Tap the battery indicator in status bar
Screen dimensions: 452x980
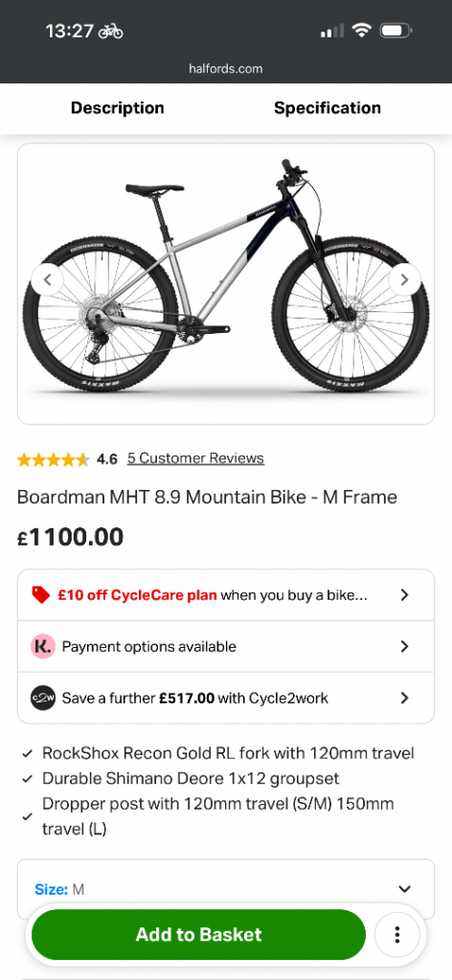pos(396,30)
